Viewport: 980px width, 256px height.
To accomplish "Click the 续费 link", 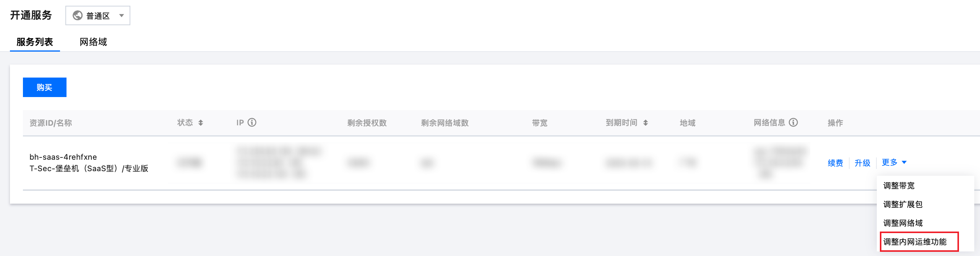I will click(835, 163).
